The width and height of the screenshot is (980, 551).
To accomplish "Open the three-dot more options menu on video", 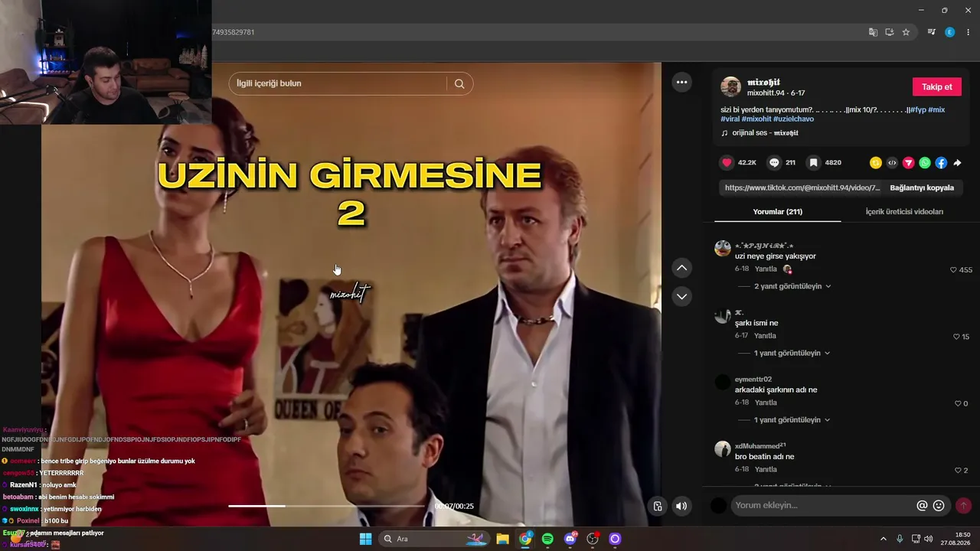I will pyautogui.click(x=681, y=82).
